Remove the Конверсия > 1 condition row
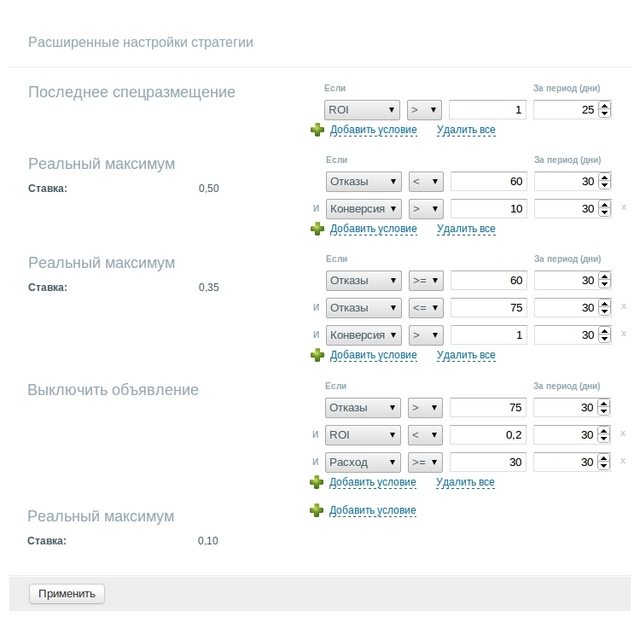640x640 pixels. (624, 334)
